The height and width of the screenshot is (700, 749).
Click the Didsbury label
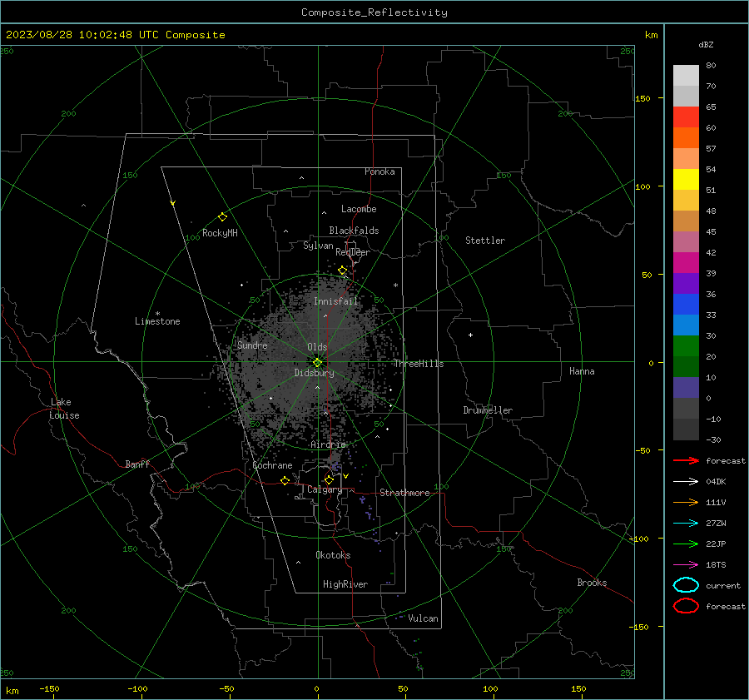(x=314, y=373)
